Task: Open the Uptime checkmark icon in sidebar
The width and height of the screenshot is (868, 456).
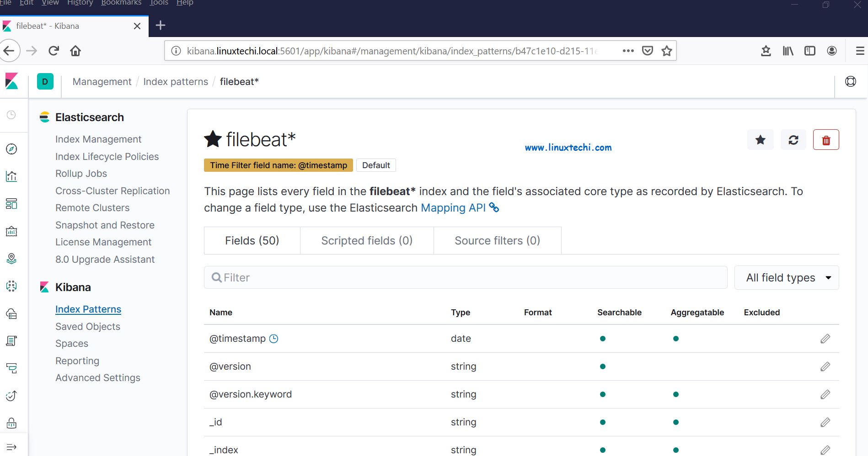Action: [x=11, y=396]
